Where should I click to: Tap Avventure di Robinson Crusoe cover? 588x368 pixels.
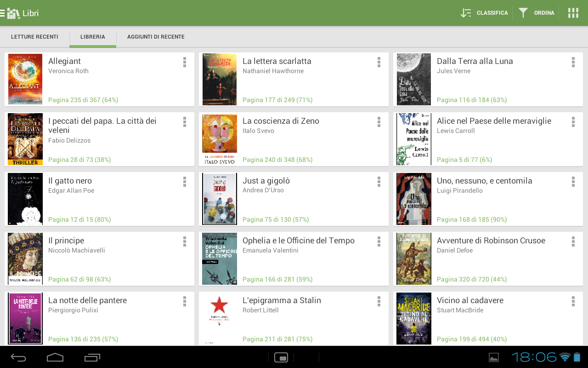point(414,259)
